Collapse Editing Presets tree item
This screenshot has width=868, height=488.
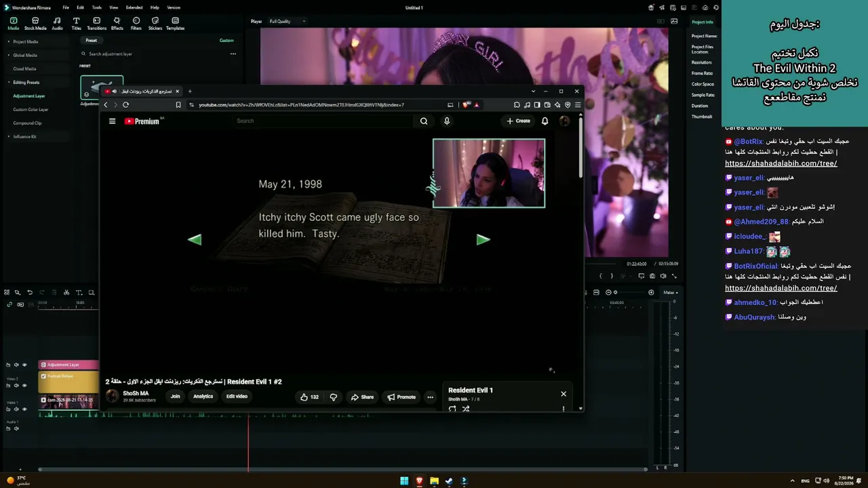coord(9,82)
